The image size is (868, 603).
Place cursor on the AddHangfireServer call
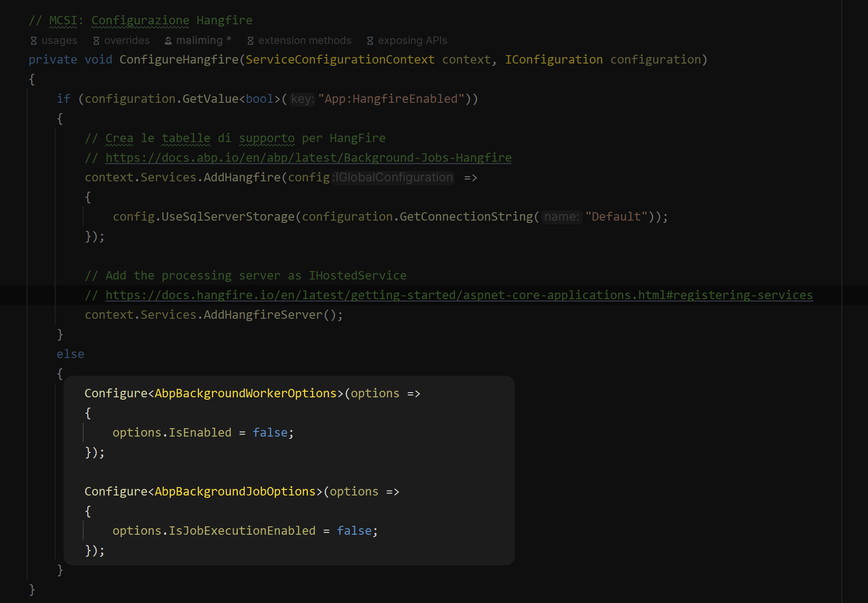[263, 315]
